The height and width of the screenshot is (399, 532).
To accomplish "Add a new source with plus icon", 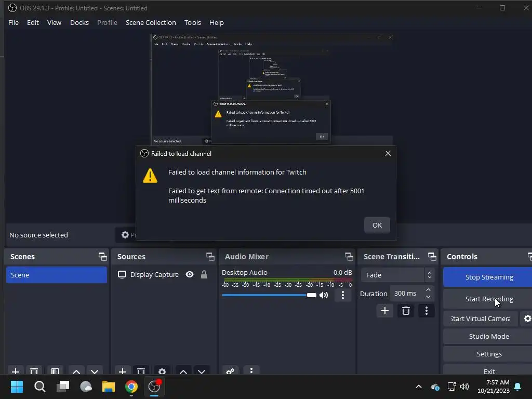I will pyautogui.click(x=123, y=371).
